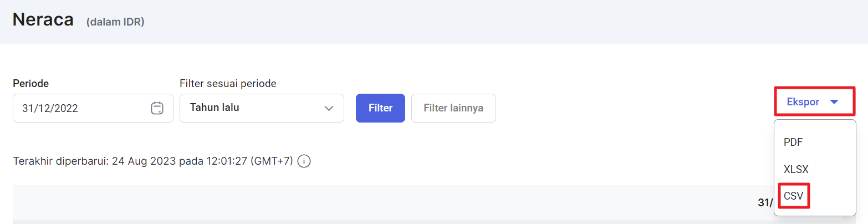This screenshot has width=868, height=224.
Task: Click the partially hidden 31/ column header
Action: [765, 203]
